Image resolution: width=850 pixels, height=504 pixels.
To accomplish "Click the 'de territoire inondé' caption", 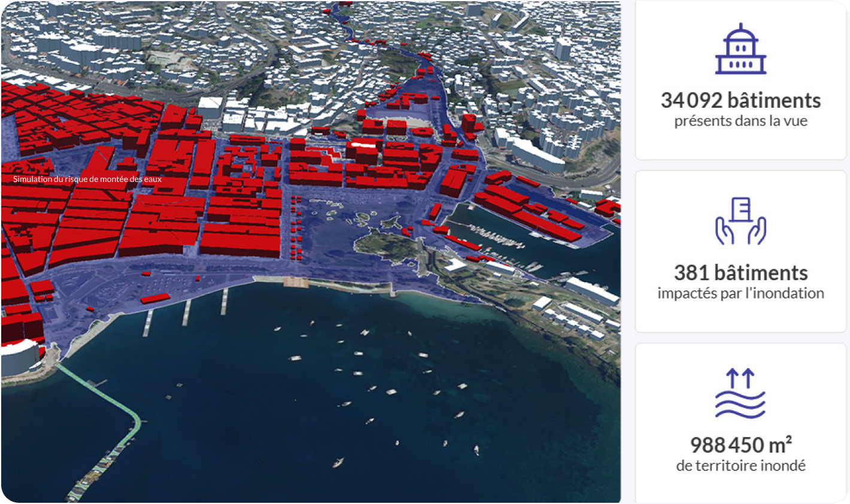I will [x=740, y=466].
